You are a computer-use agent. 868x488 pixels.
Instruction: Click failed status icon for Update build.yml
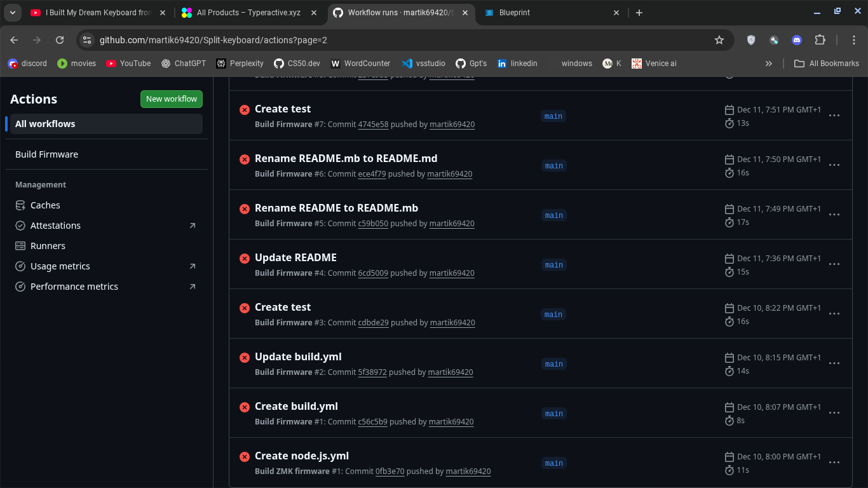(244, 358)
